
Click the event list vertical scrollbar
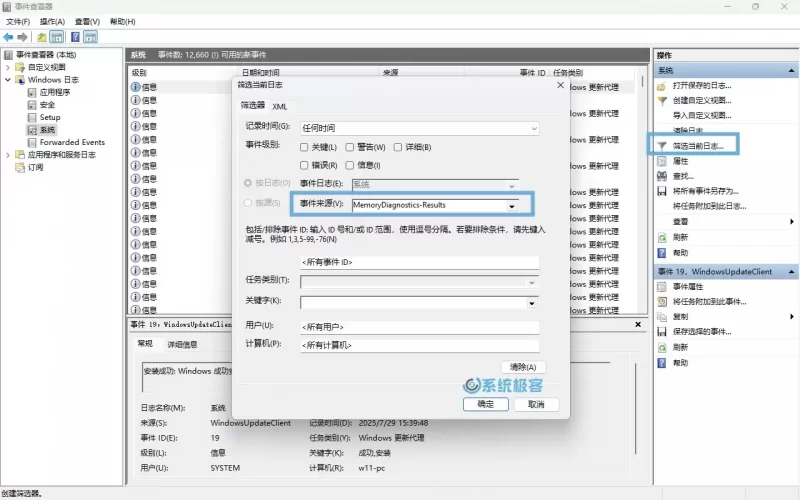pyautogui.click(x=642, y=200)
